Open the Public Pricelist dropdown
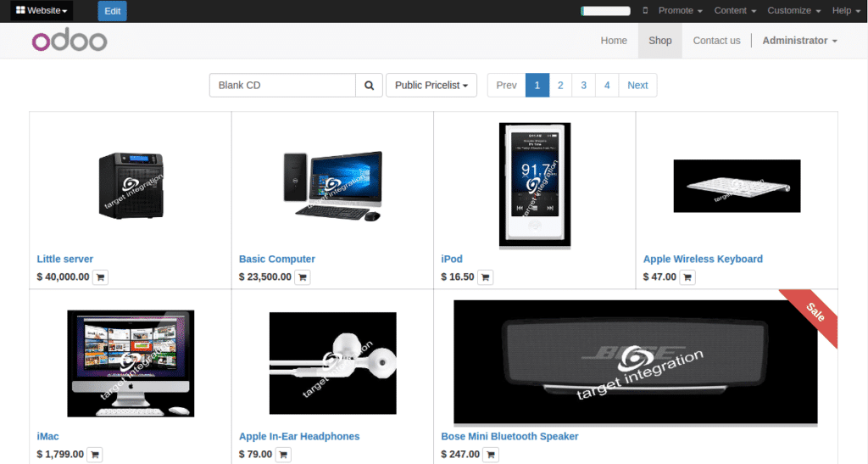Viewport: 868px width, 464px height. [x=431, y=86]
